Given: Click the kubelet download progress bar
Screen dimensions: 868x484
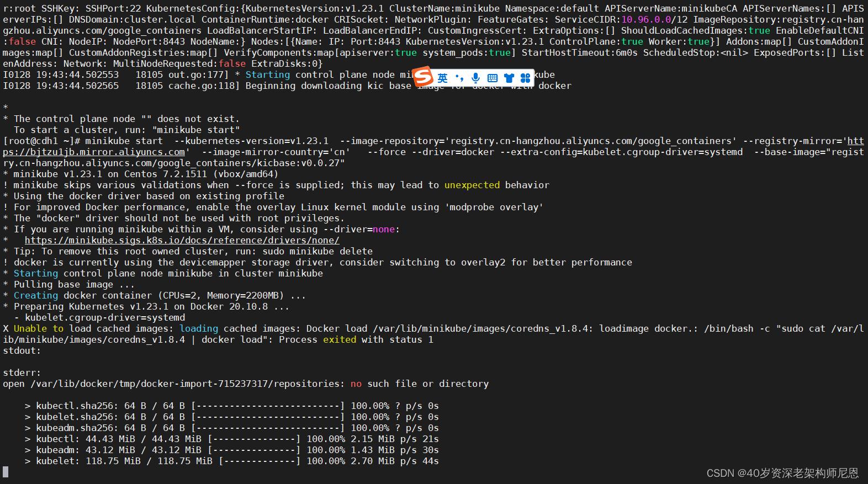Looking at the screenshot, I should (x=259, y=461).
